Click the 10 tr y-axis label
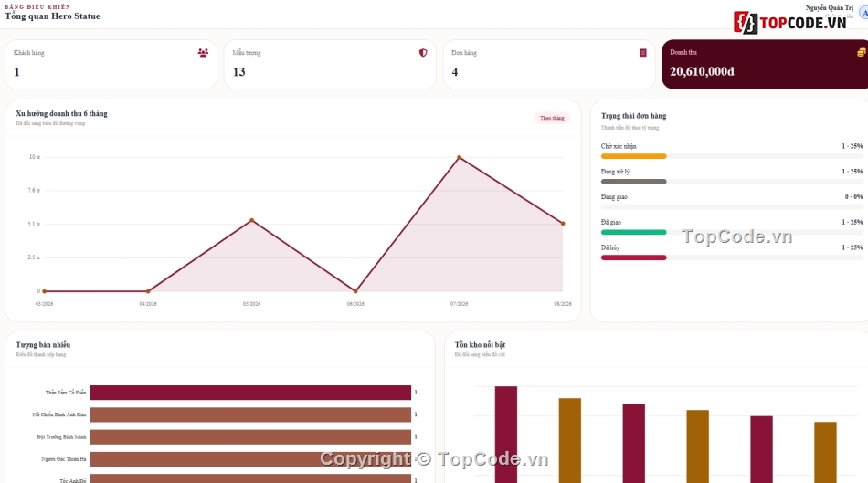The height and width of the screenshot is (483, 868). pyautogui.click(x=35, y=157)
